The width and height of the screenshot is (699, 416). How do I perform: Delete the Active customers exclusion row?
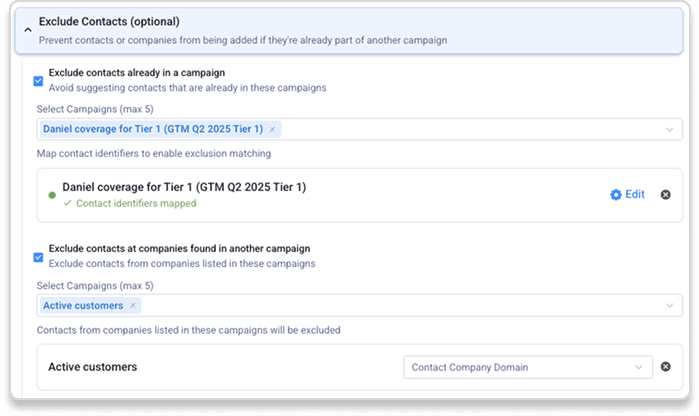[x=665, y=367]
